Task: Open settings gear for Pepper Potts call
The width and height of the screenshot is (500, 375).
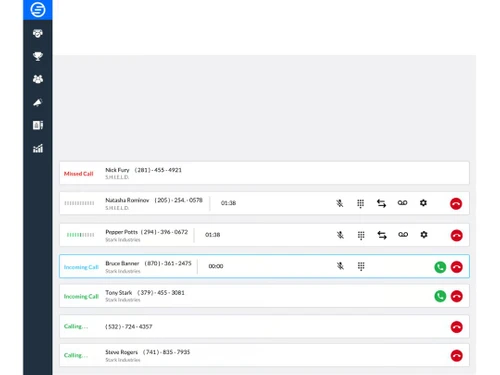Action: coord(424,235)
